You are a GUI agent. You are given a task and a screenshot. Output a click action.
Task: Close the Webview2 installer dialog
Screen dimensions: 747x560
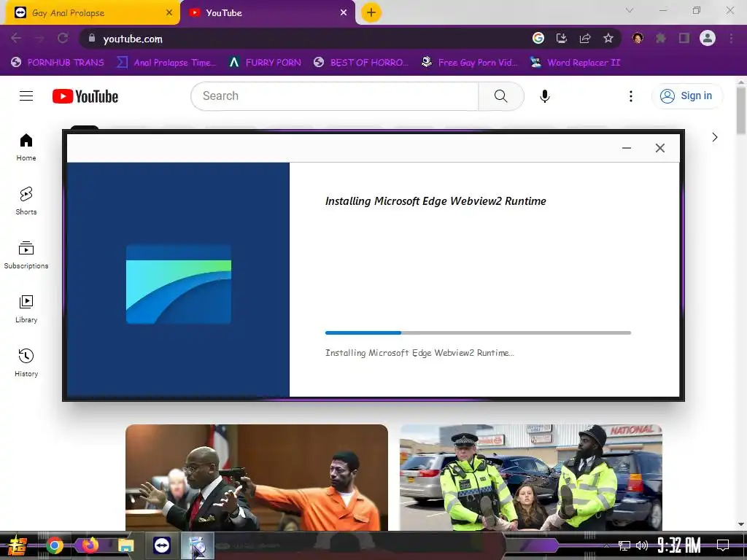pyautogui.click(x=659, y=148)
